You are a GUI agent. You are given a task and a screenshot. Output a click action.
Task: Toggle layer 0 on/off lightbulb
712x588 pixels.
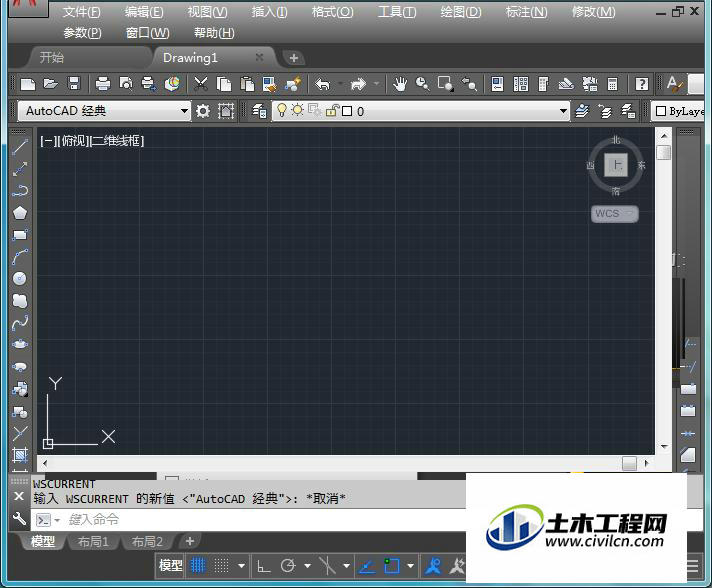coord(282,110)
